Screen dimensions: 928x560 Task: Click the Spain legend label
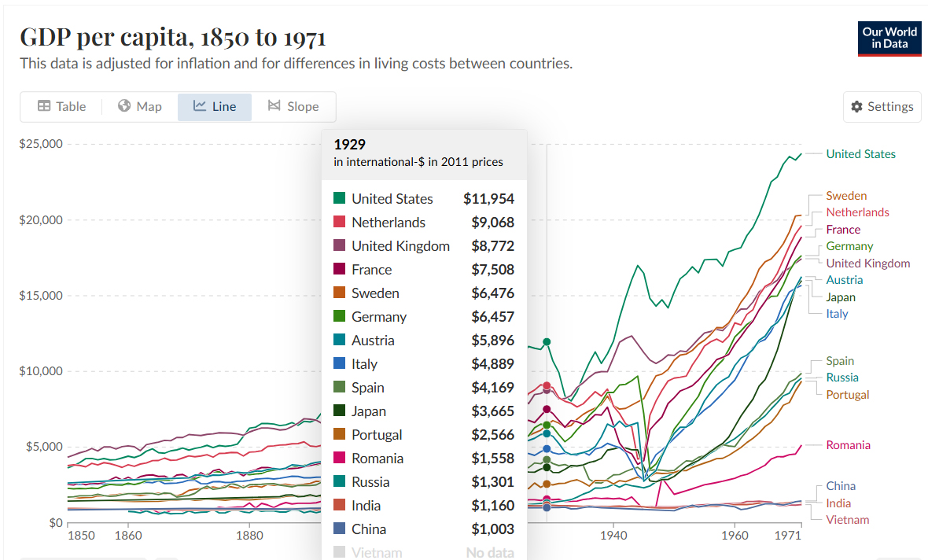(840, 361)
